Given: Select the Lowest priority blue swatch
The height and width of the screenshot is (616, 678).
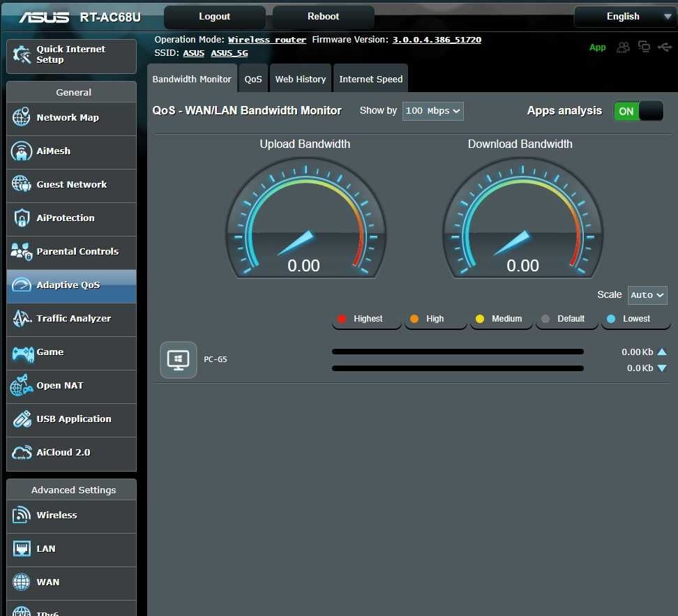Looking at the screenshot, I should click(611, 319).
